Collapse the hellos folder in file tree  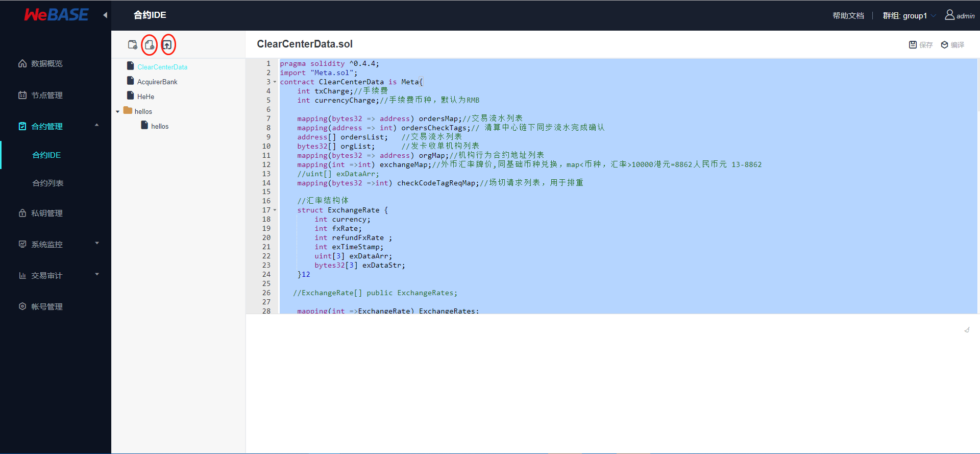tap(118, 111)
